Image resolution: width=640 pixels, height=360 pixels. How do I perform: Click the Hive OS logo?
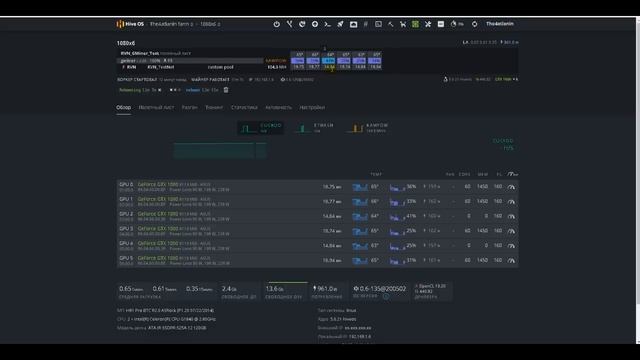(x=130, y=24)
